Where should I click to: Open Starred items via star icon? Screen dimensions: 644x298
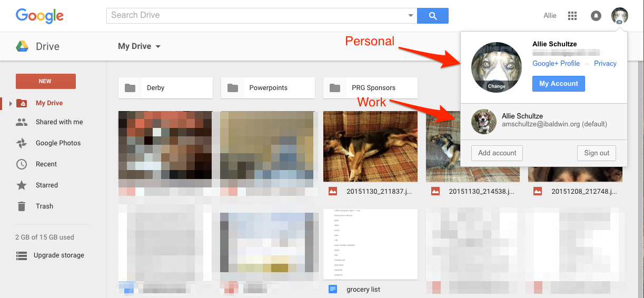tap(22, 185)
